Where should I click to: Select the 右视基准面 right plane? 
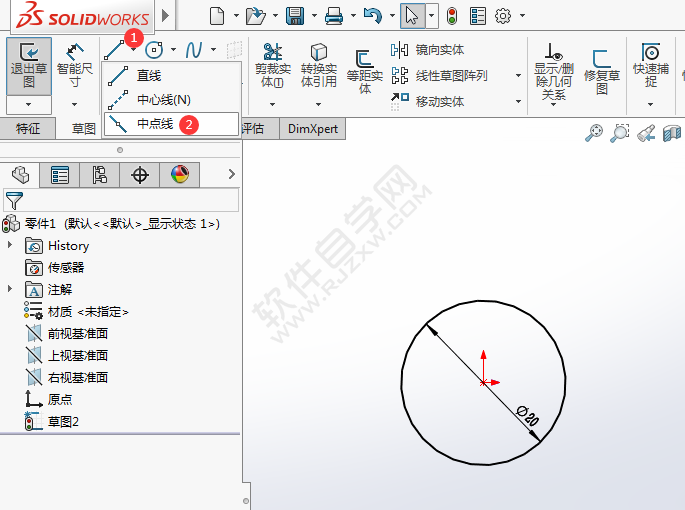coord(66,377)
